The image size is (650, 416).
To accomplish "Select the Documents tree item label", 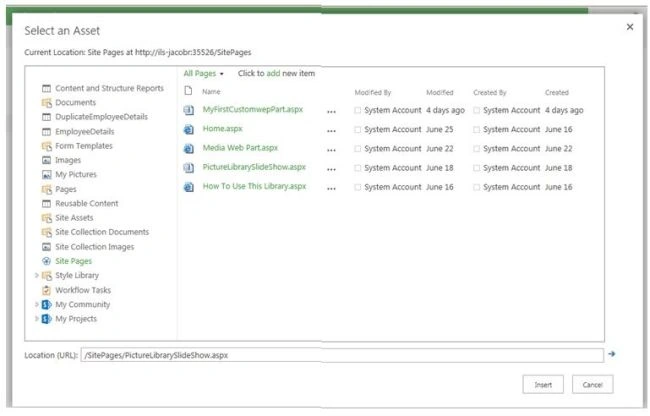I will [75, 102].
